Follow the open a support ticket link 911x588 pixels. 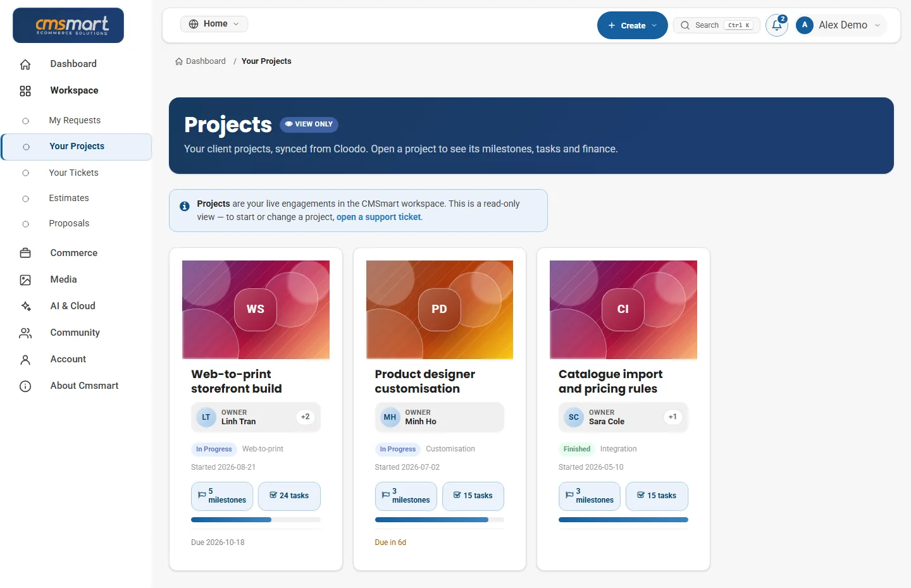coord(378,217)
